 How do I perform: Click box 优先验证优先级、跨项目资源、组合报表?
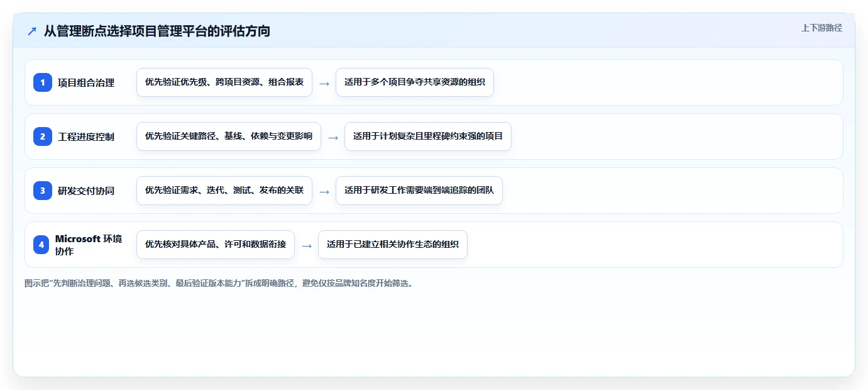[224, 82]
